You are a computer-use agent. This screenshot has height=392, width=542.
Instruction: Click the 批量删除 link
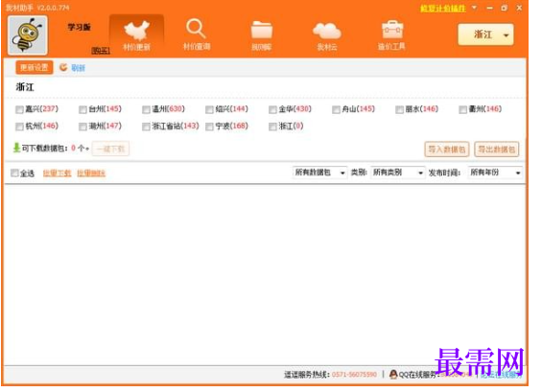coord(91,173)
